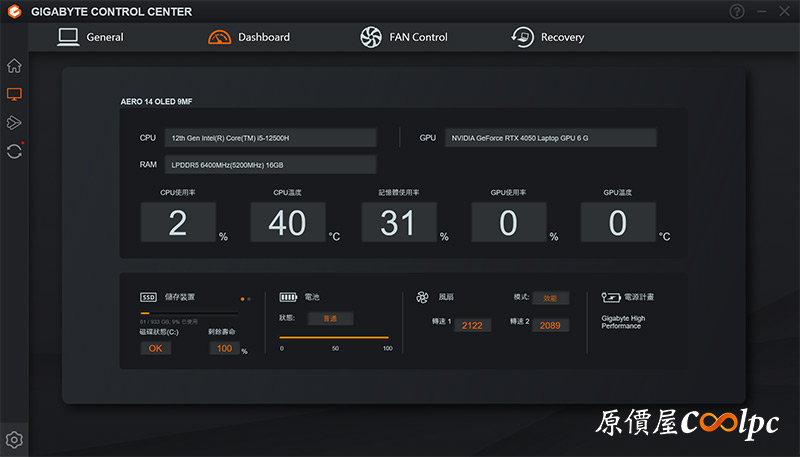
Task: Click the disk status OK button
Action: pos(156,348)
